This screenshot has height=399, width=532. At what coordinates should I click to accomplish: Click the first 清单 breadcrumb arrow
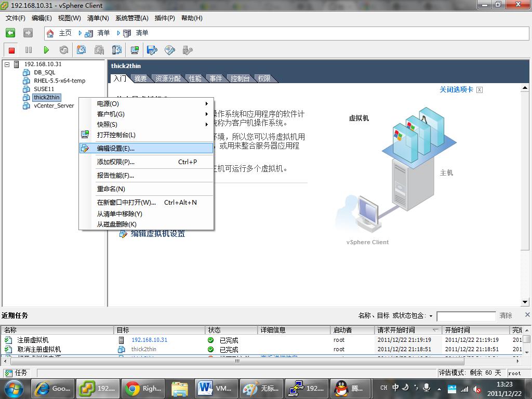click(x=80, y=33)
